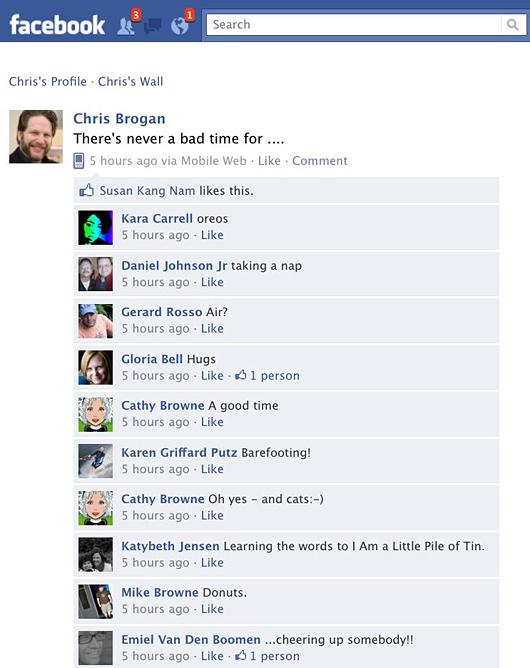
Task: Open the Chris Brogan name link
Action: [119, 118]
